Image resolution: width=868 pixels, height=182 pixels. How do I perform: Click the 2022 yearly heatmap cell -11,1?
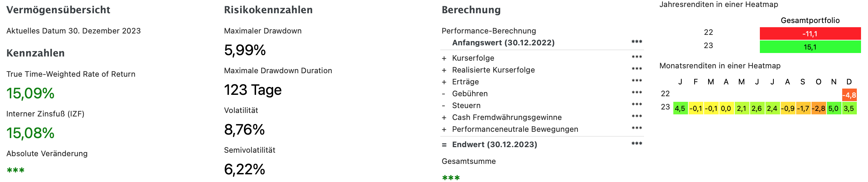[x=810, y=34]
